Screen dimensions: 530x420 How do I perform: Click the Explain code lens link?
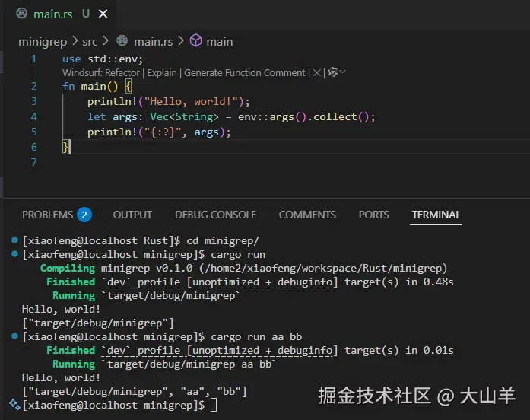click(161, 72)
